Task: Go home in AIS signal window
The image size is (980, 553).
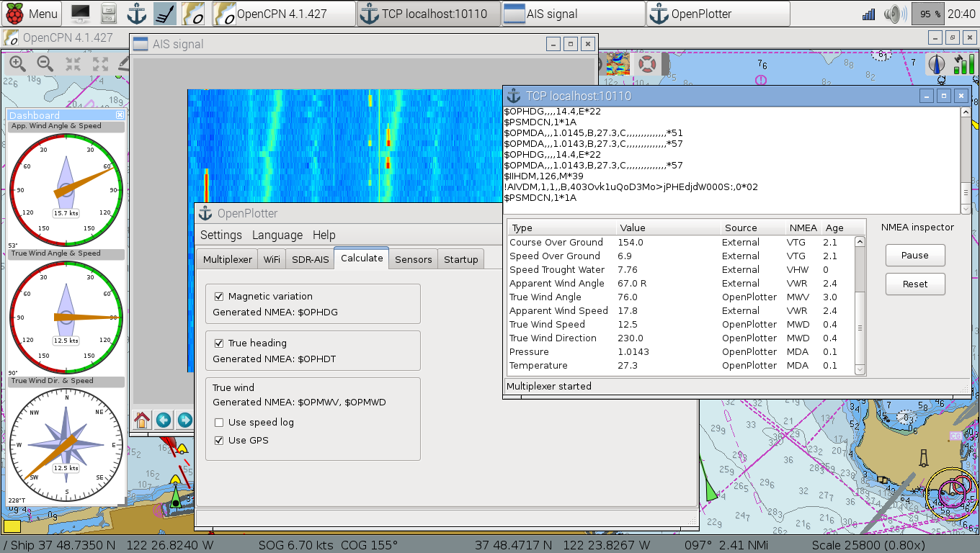Action: 142,420
